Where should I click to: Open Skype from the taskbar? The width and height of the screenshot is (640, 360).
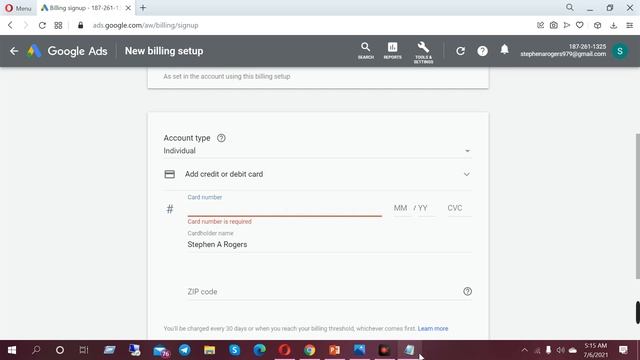[234, 350]
